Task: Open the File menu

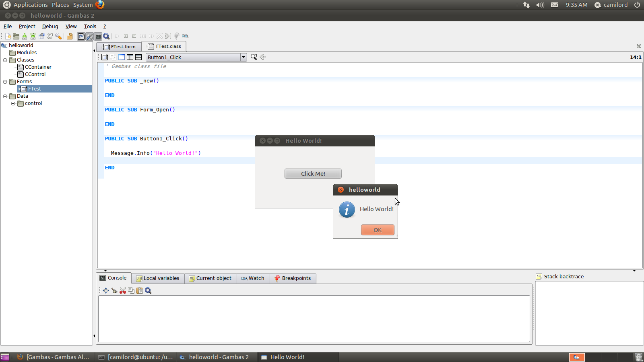Action: point(8,27)
